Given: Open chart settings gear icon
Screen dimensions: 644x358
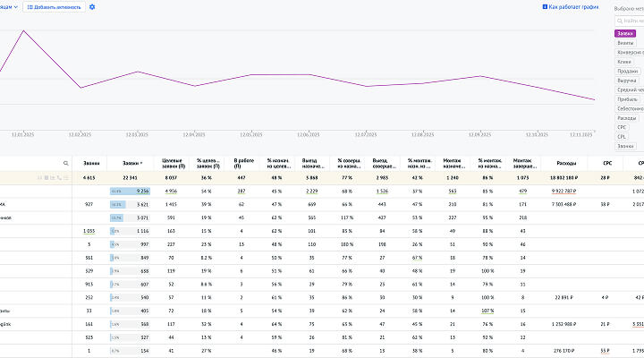Looking at the screenshot, I should click(x=92, y=7).
